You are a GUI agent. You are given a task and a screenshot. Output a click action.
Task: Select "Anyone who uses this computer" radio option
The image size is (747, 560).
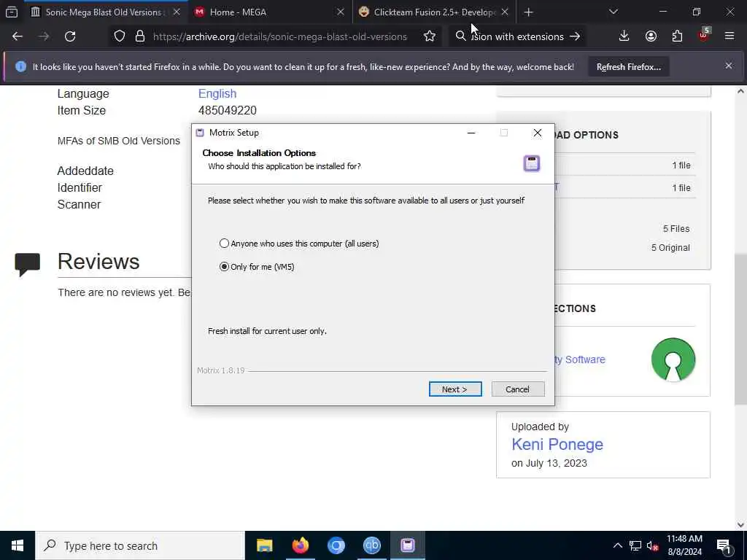(224, 244)
